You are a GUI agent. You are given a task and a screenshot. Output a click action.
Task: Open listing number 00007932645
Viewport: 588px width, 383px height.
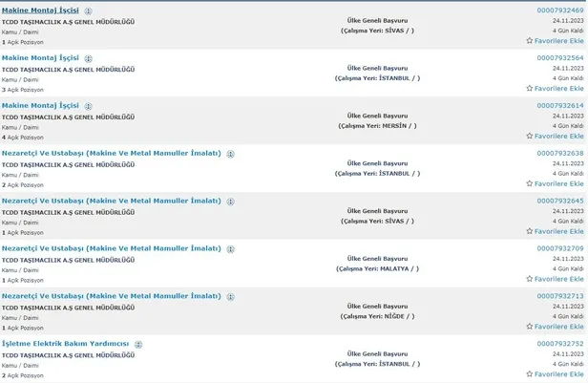(x=559, y=201)
